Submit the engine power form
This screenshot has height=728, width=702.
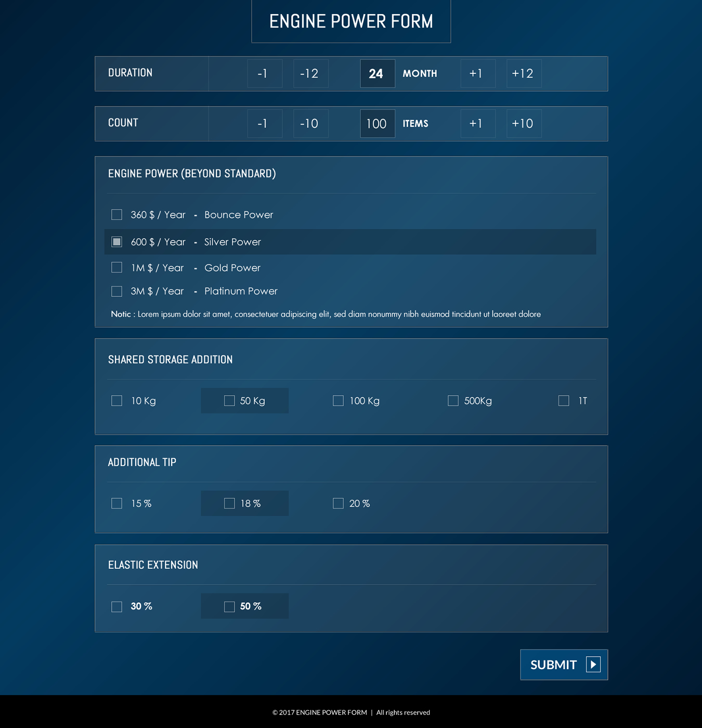pos(564,665)
